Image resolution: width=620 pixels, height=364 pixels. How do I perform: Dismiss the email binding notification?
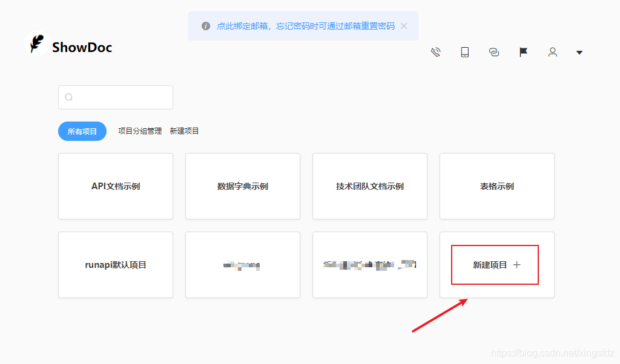(404, 26)
